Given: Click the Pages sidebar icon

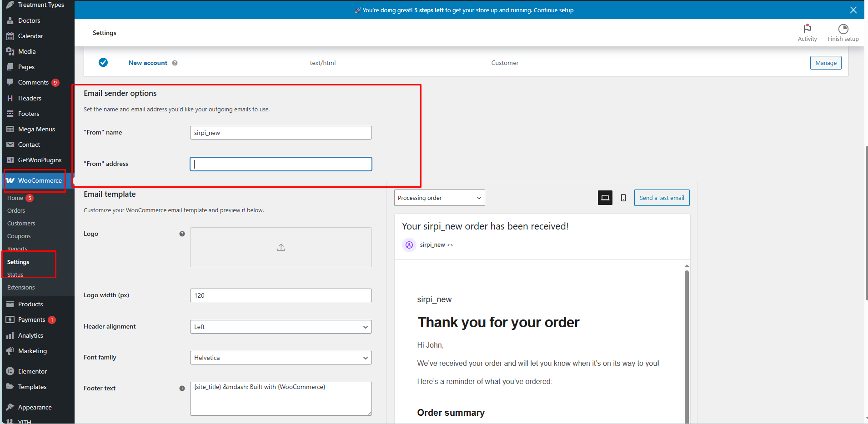Looking at the screenshot, I should [x=10, y=67].
